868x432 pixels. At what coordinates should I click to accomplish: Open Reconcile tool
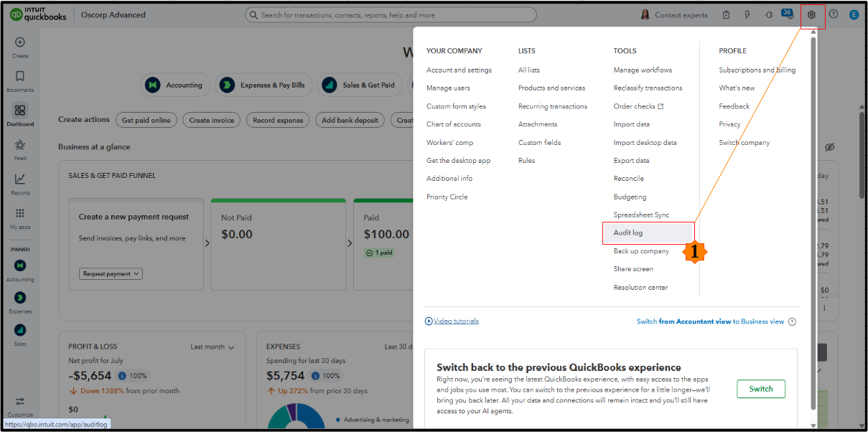629,178
